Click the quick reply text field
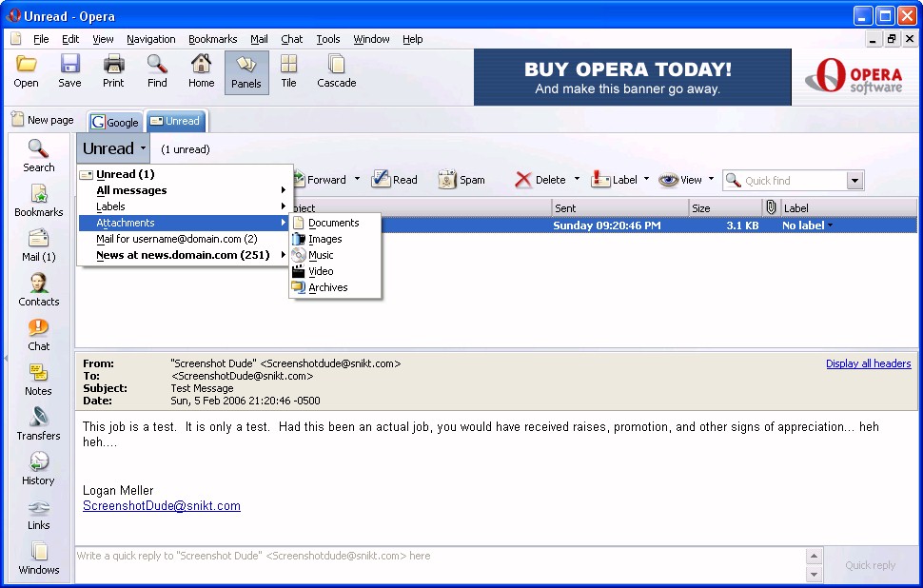 (x=438, y=565)
